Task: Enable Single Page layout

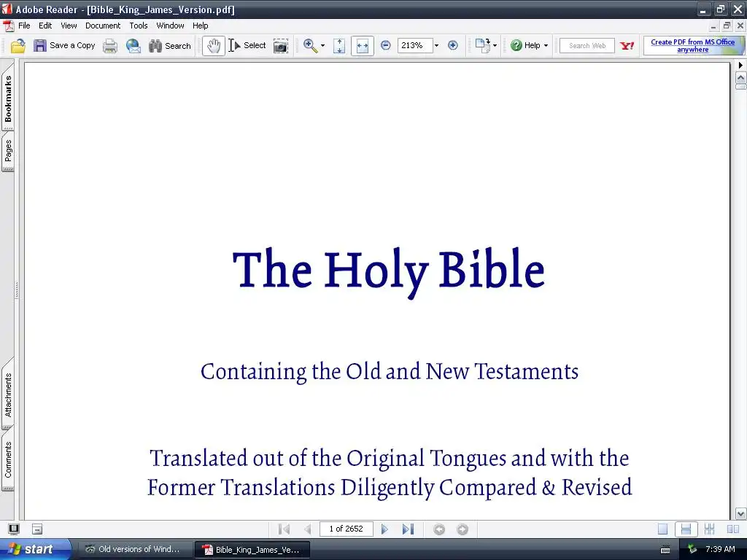Action: [x=662, y=529]
